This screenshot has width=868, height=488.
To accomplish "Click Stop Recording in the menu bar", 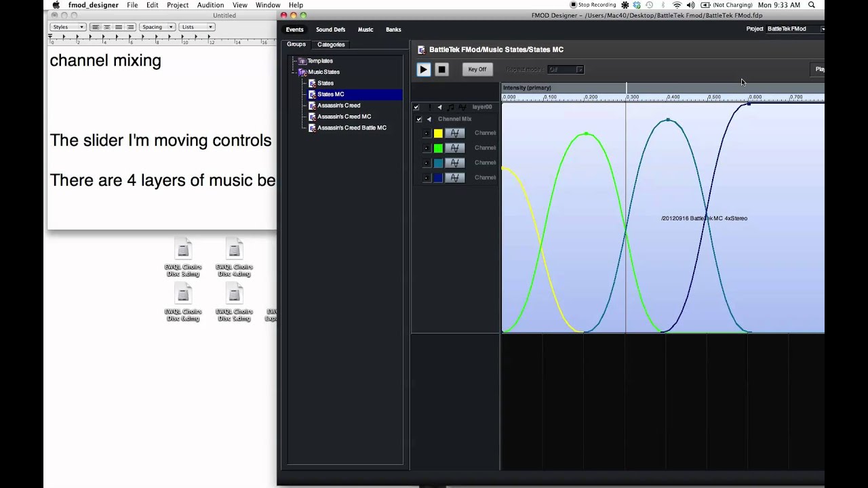I will coord(593,5).
